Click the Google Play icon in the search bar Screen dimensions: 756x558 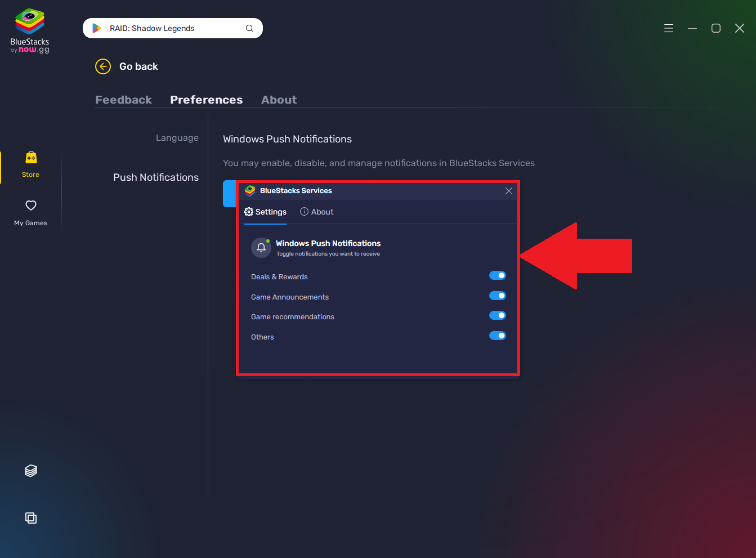(x=96, y=28)
